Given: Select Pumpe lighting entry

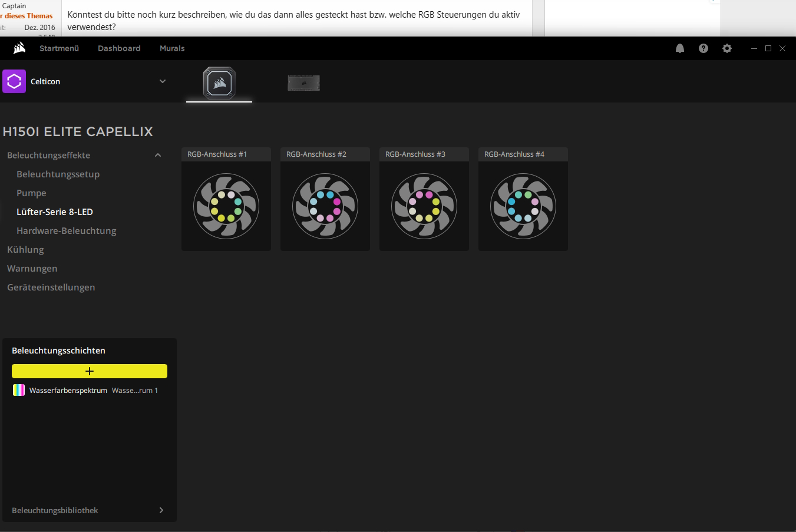Looking at the screenshot, I should point(31,193).
